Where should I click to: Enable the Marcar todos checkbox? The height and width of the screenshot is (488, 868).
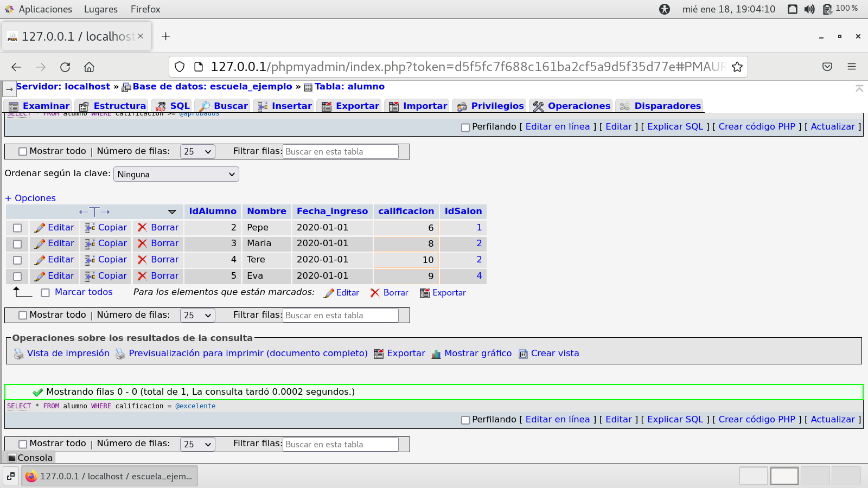[46, 293]
